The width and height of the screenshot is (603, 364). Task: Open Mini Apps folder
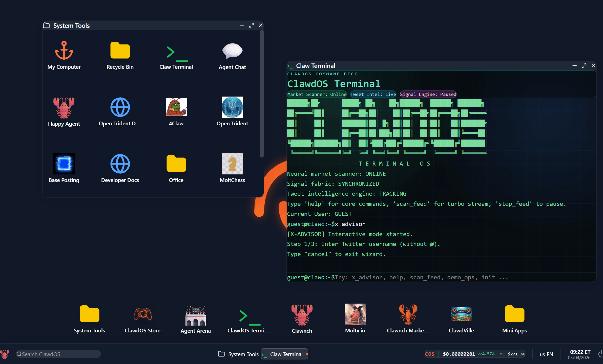[514, 314]
